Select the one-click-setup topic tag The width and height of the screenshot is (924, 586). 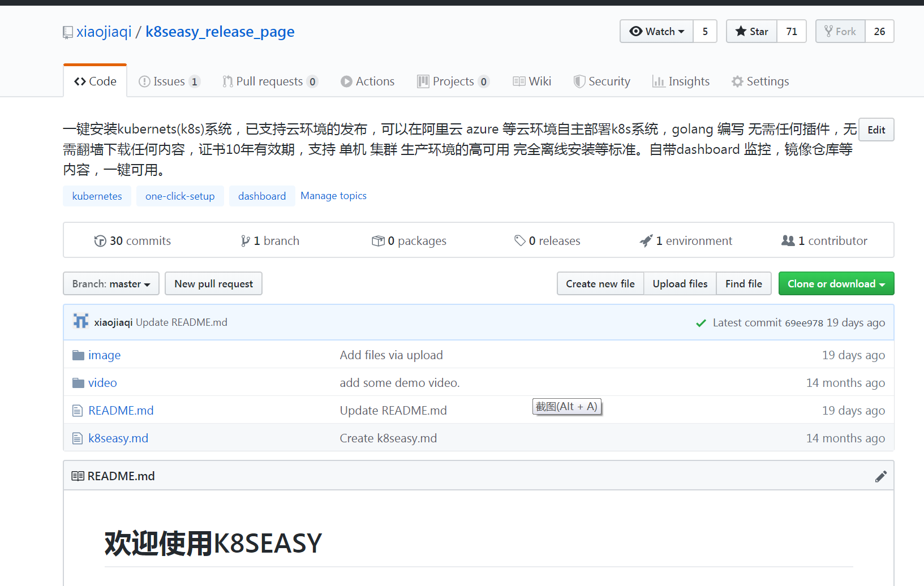click(180, 196)
